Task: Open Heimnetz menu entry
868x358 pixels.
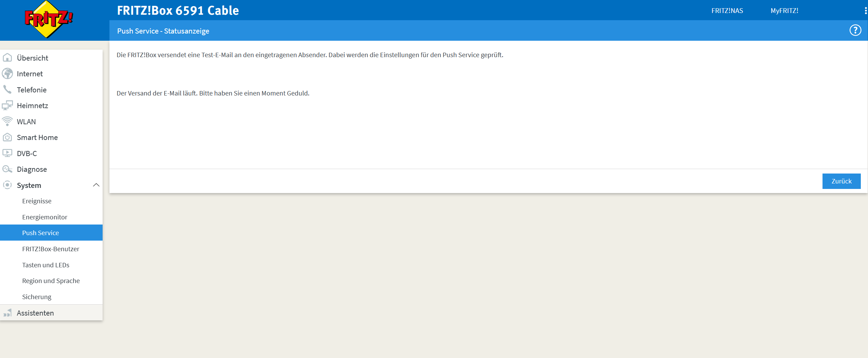Action: (51, 105)
